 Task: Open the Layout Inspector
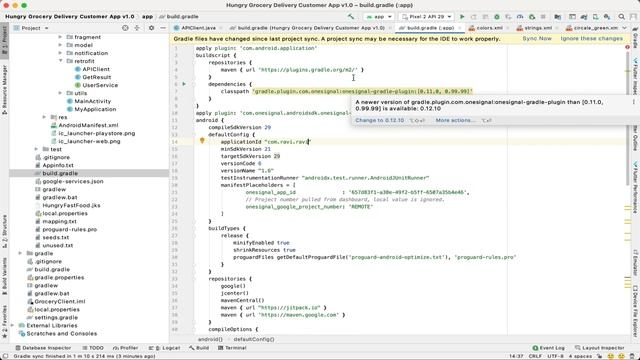(x=600, y=348)
